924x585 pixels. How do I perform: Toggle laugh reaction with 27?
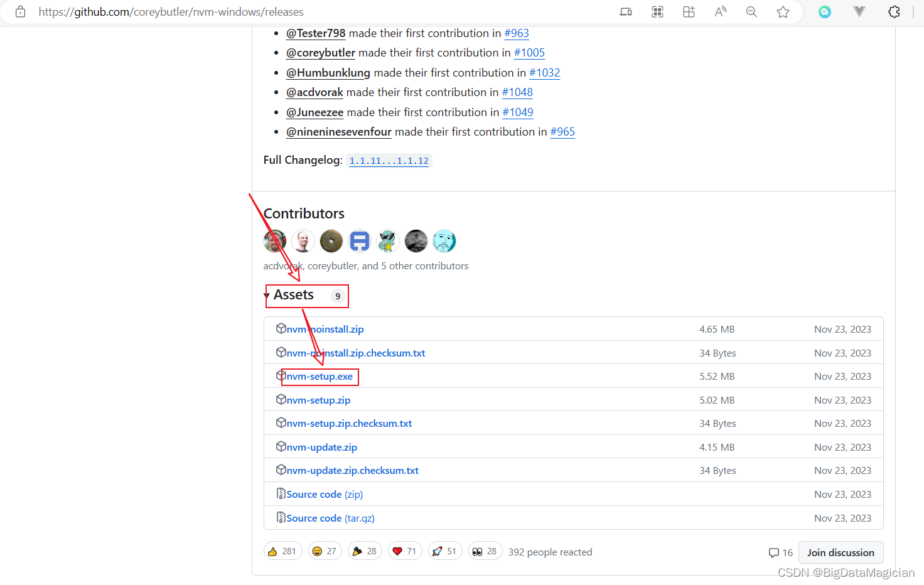tap(325, 551)
